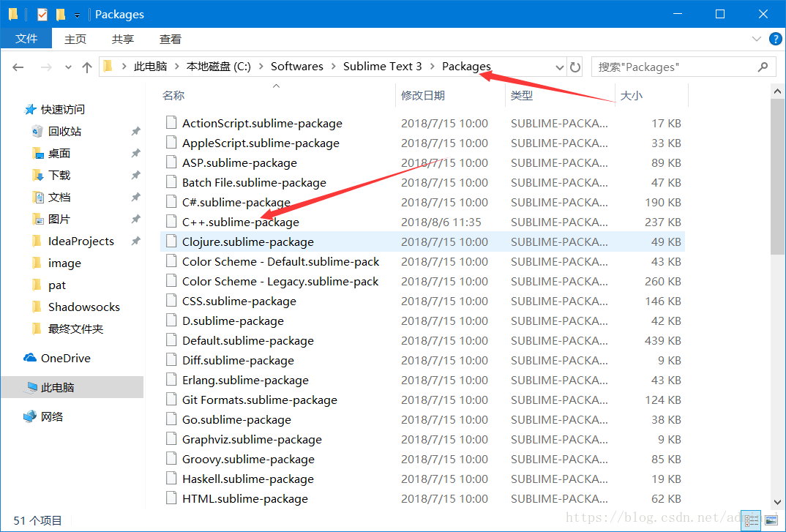Screen dimensions: 786x532
Task: Select 快速访问 in the navigation pane
Action: pos(63,109)
